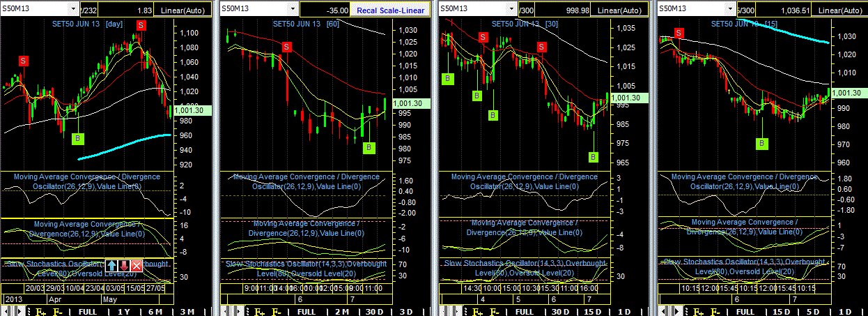The width and height of the screenshot is (868, 316).
Task: Select 30 D range in 60-minute chart panel
Action: [x=375, y=311]
